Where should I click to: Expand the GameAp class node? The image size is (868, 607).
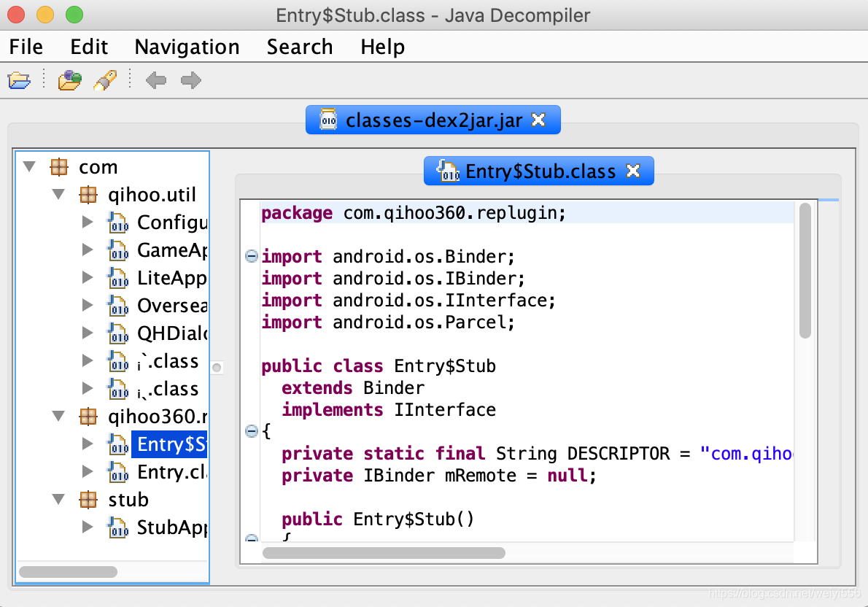click(88, 250)
